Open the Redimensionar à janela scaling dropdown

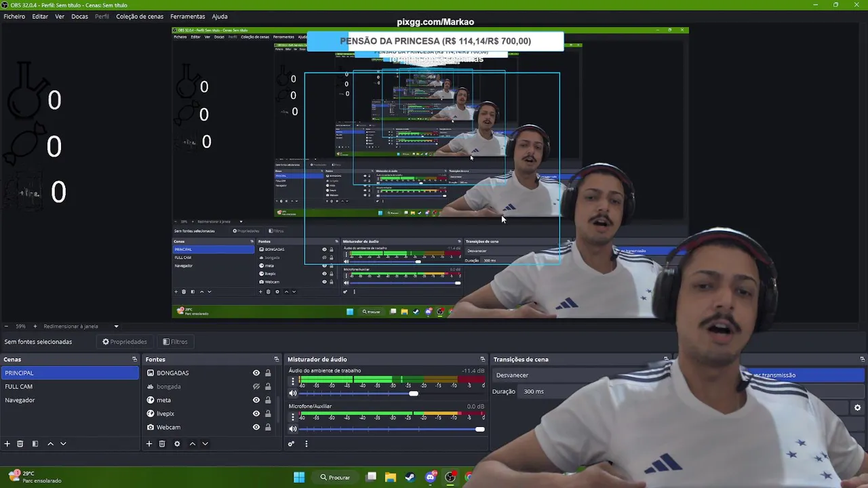(x=81, y=326)
